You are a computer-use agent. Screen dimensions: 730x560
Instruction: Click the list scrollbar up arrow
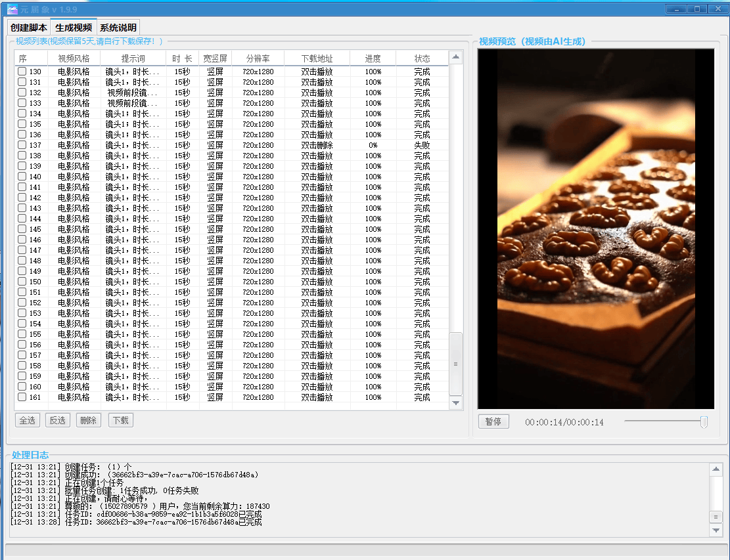point(455,58)
